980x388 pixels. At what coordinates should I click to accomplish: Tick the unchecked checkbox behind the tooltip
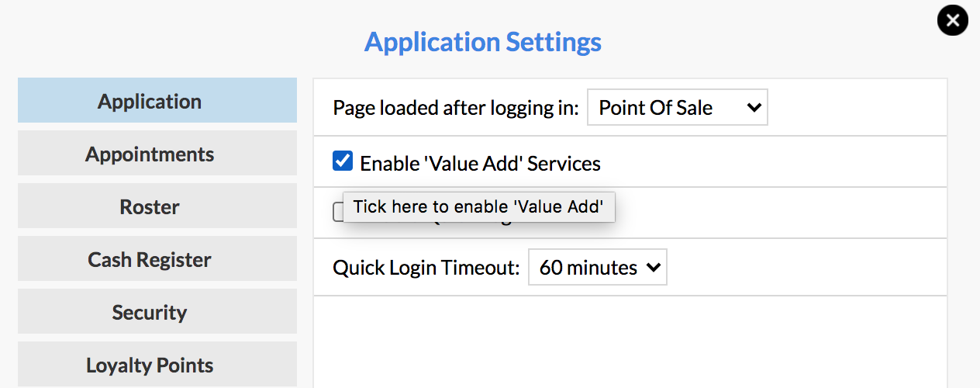pos(338,212)
